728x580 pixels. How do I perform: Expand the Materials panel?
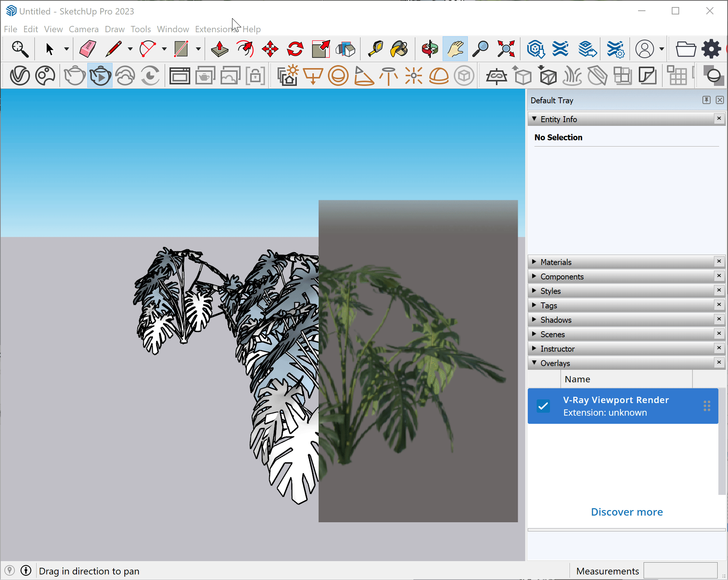coord(534,262)
